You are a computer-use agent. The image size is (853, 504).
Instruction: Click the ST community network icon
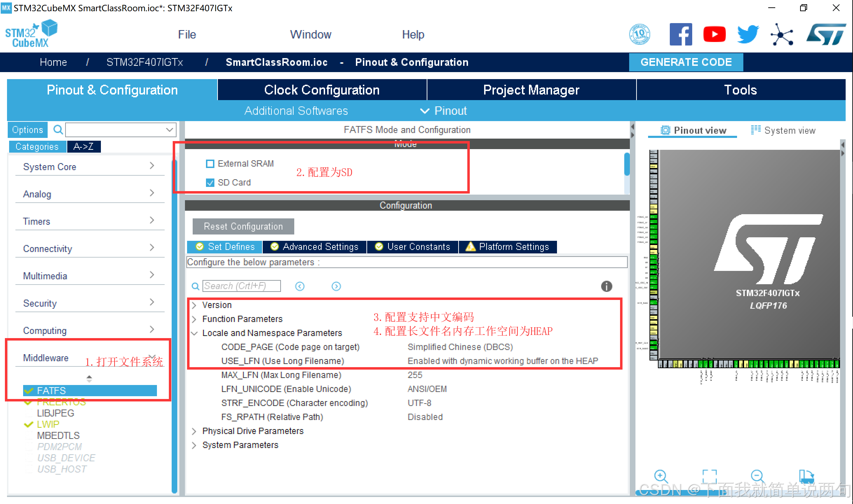click(x=782, y=35)
